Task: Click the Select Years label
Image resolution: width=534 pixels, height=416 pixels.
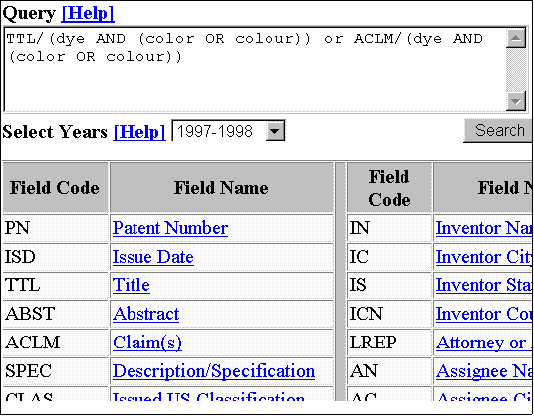Action: click(55, 132)
